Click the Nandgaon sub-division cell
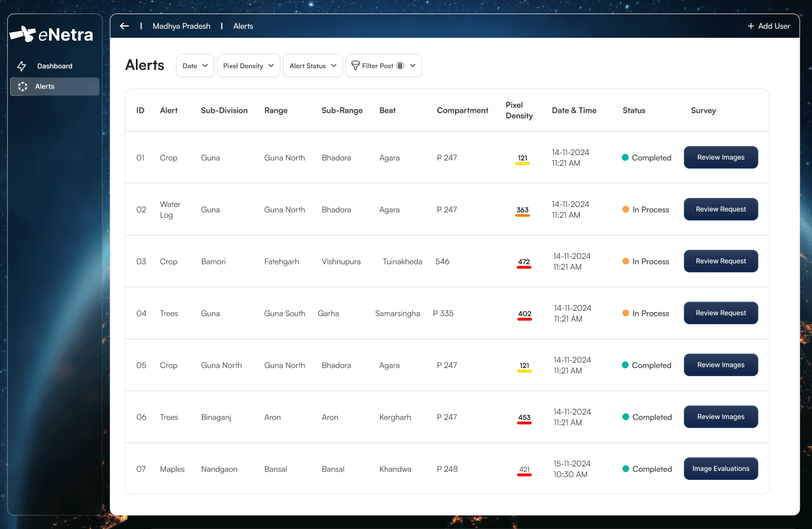The height and width of the screenshot is (529, 812). pos(219,469)
